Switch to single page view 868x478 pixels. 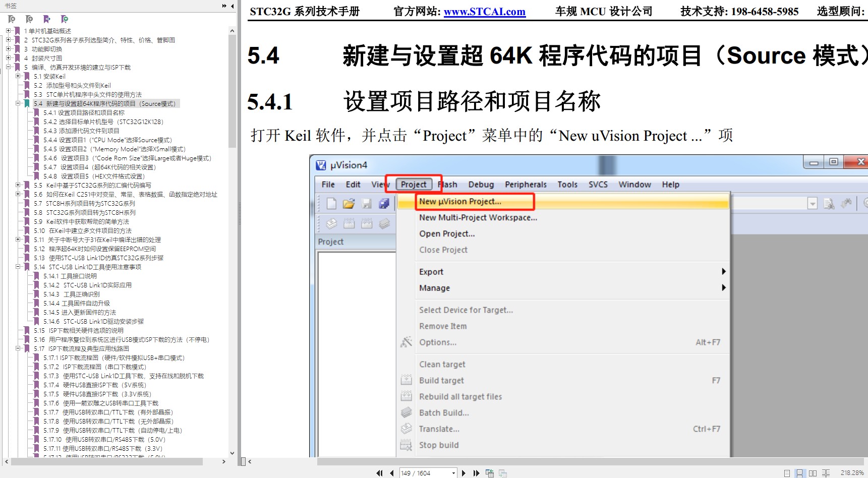tap(787, 473)
